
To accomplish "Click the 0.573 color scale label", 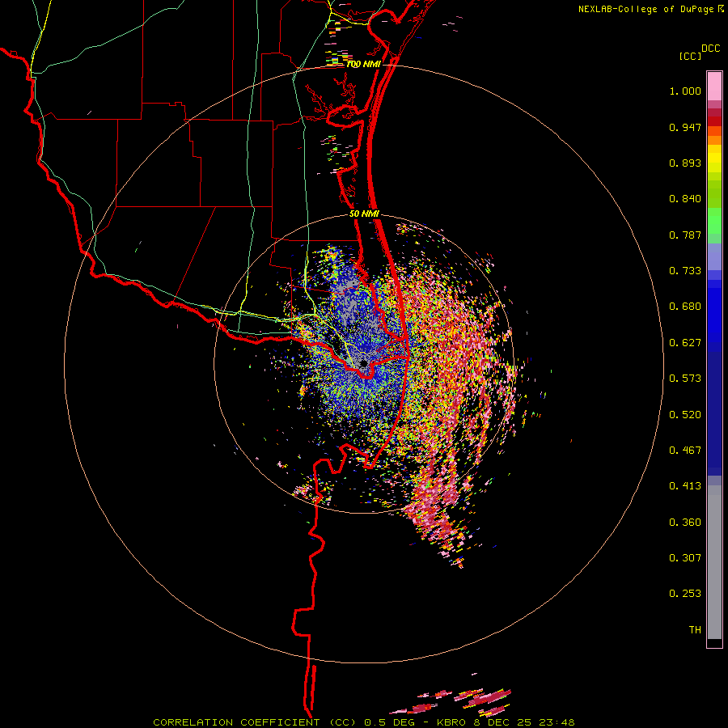I will [685, 379].
